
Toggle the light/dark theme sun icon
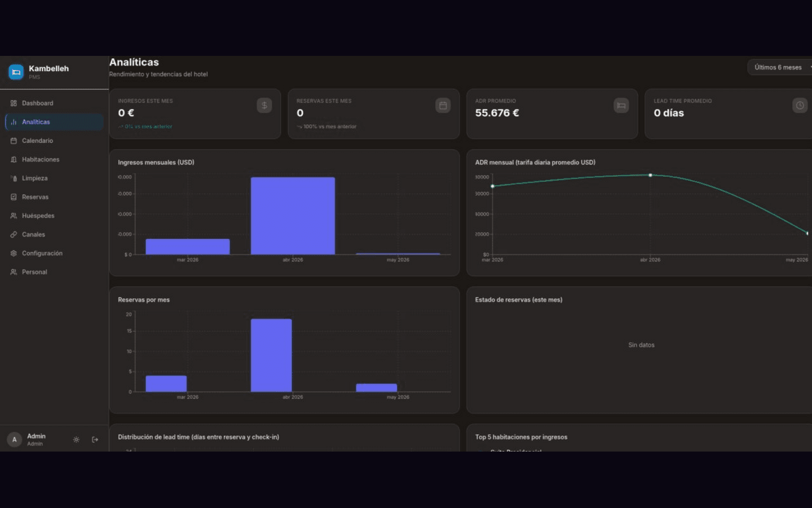76,440
